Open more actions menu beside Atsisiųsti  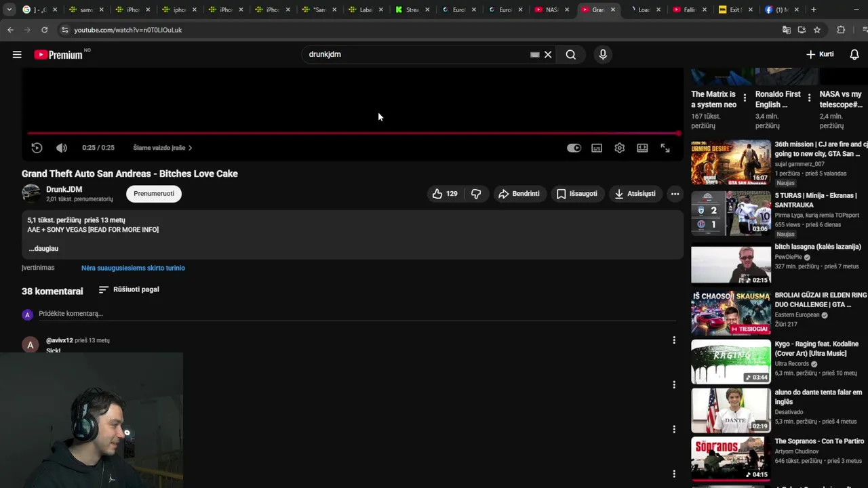pyautogui.click(x=675, y=194)
